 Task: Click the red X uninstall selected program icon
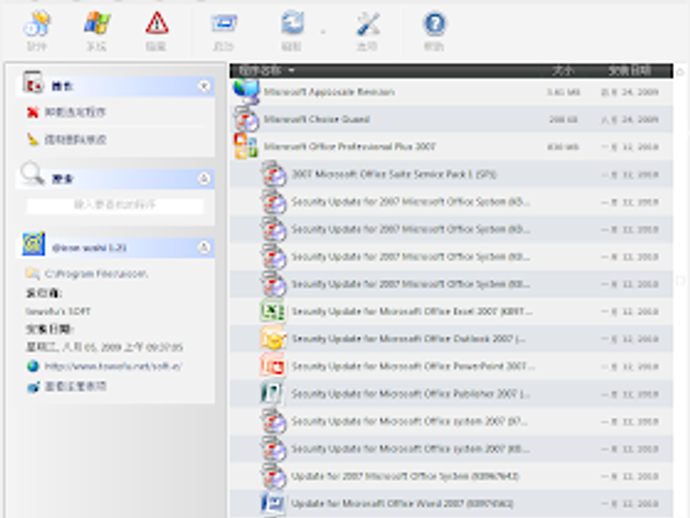[x=33, y=112]
